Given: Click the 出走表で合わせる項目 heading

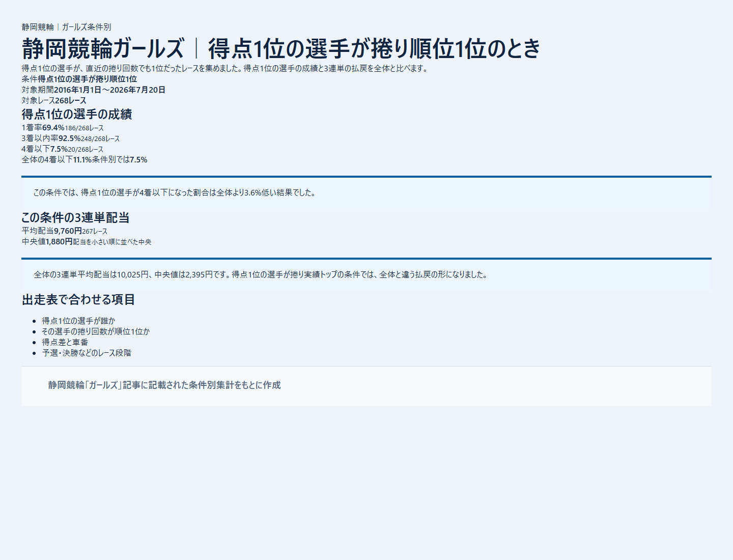Looking at the screenshot, I should 78,299.
